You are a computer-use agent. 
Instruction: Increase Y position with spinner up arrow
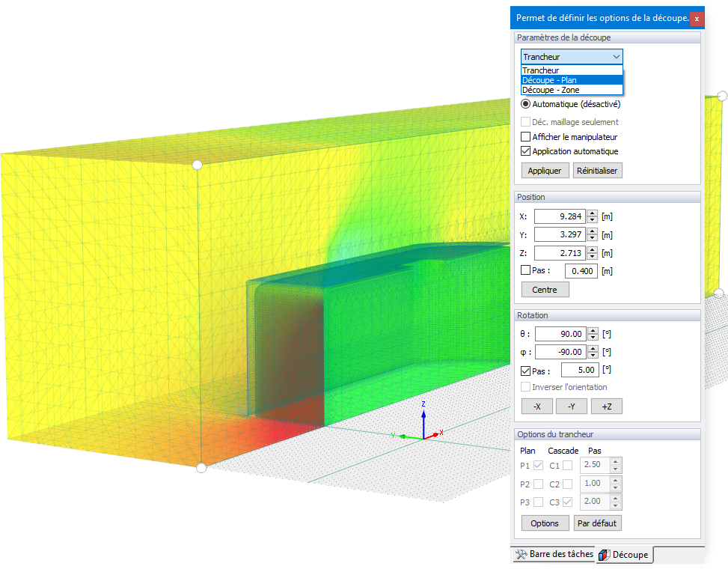click(592, 231)
